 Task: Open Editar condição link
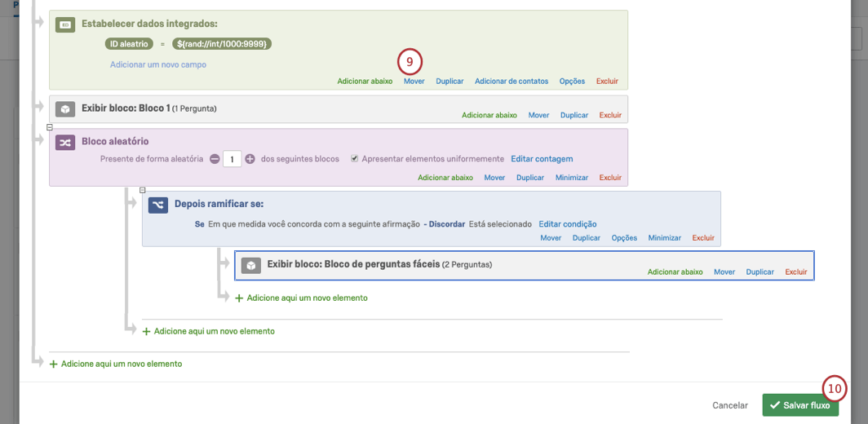[568, 224]
